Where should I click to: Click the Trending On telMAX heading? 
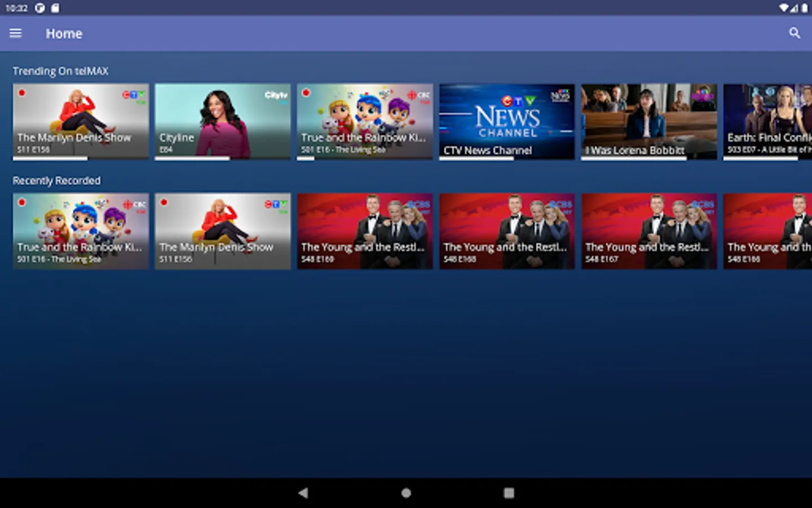61,71
